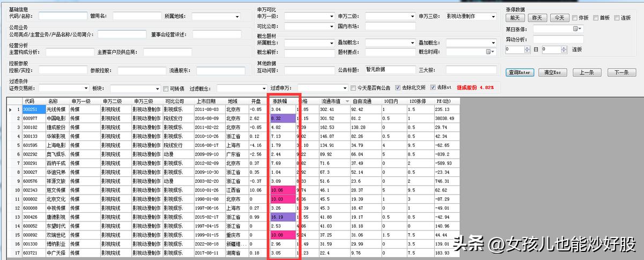Click the 查询Enter button

(x=519, y=72)
